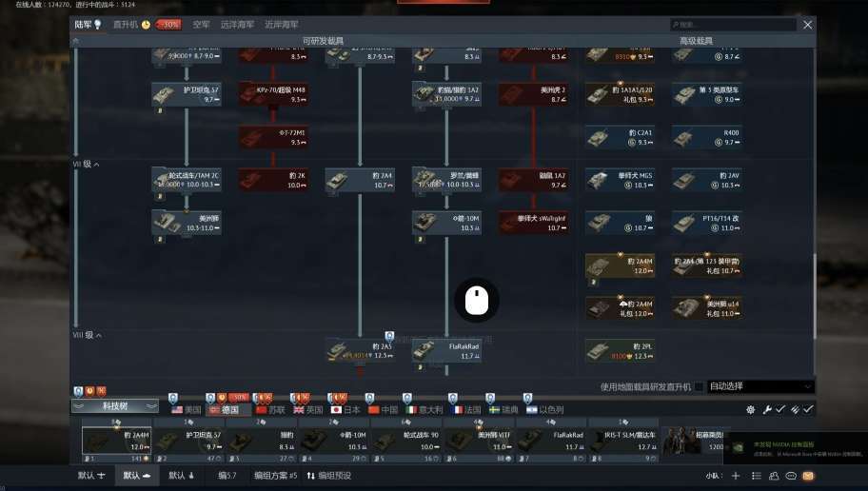Select the 豹 2A4M 12.0 premium card
Screen dimensions: 868x491
click(x=620, y=265)
